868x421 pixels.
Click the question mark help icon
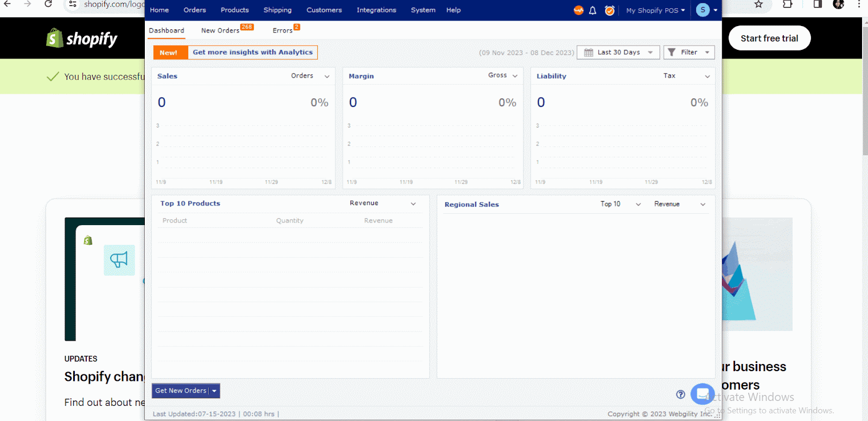681,394
